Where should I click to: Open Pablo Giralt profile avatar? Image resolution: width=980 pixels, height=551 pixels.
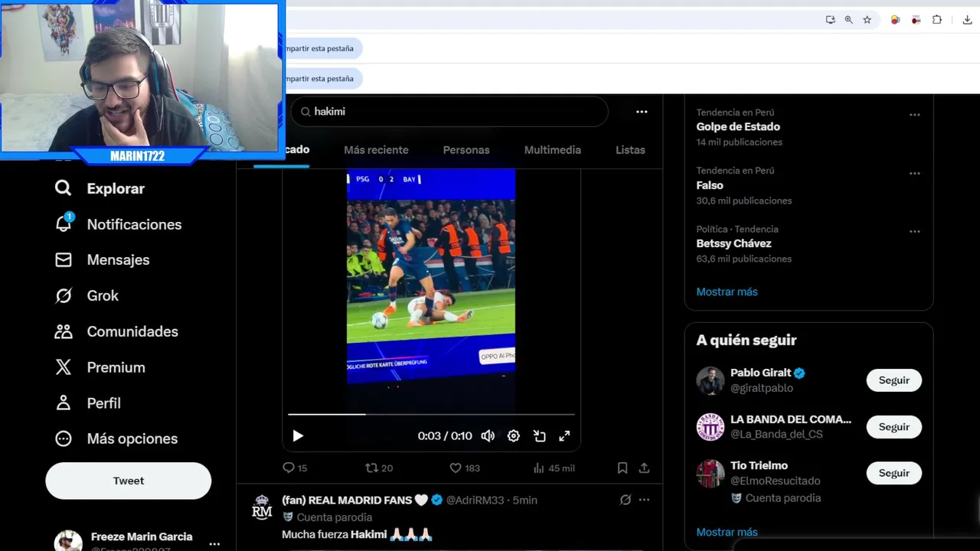710,380
